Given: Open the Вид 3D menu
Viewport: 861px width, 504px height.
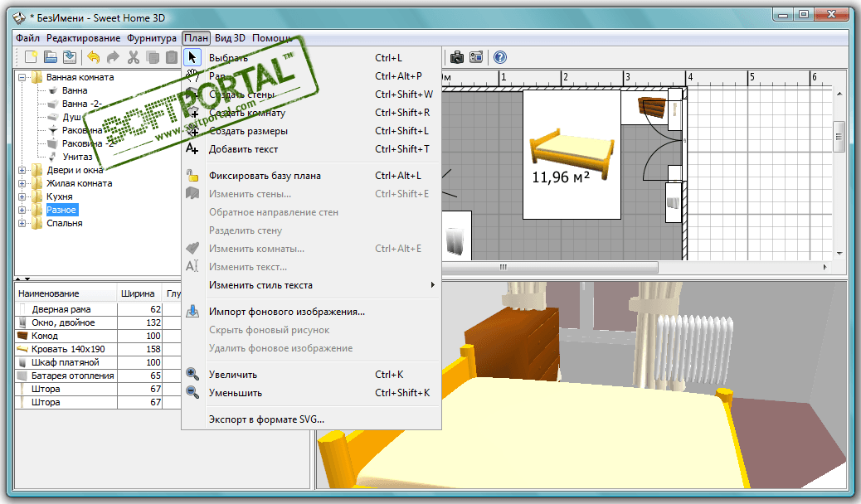Looking at the screenshot, I should (230, 38).
